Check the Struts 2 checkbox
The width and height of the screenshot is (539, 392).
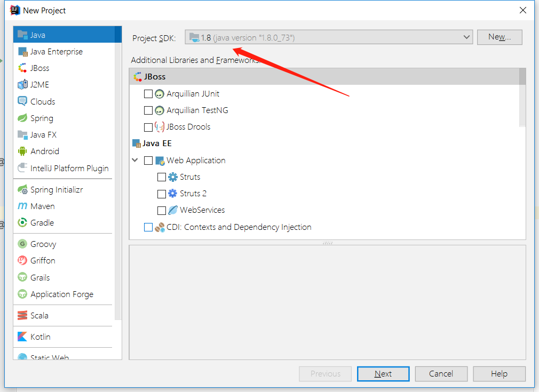coord(162,194)
